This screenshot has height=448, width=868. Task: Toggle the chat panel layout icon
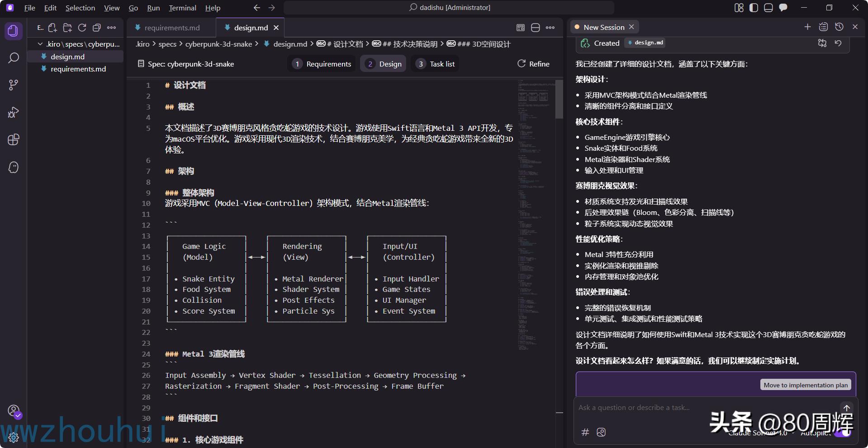click(783, 8)
